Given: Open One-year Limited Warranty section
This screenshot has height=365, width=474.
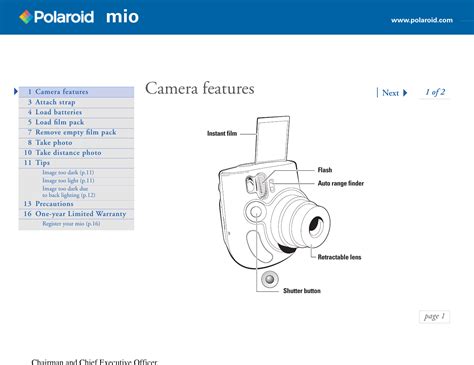Looking at the screenshot, I should (76, 214).
